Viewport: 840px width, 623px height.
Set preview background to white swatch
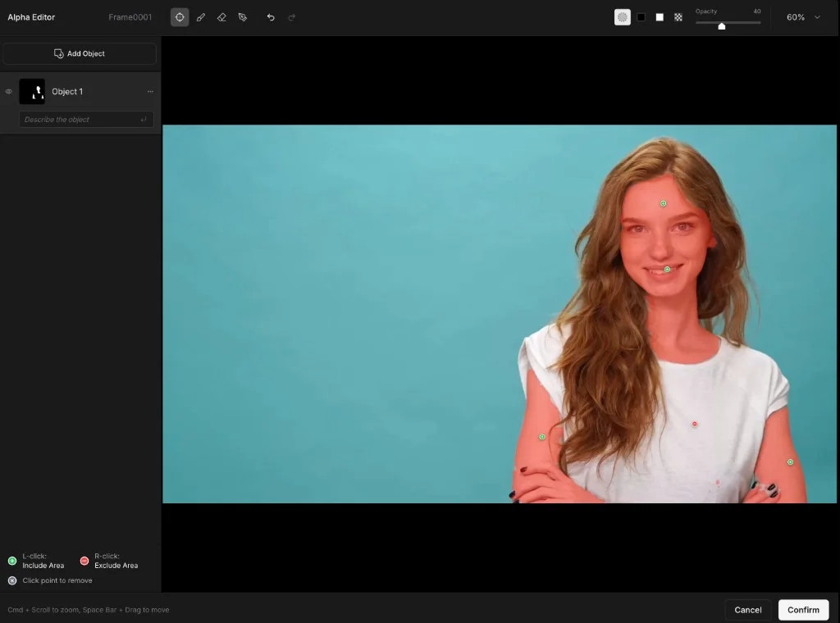660,17
